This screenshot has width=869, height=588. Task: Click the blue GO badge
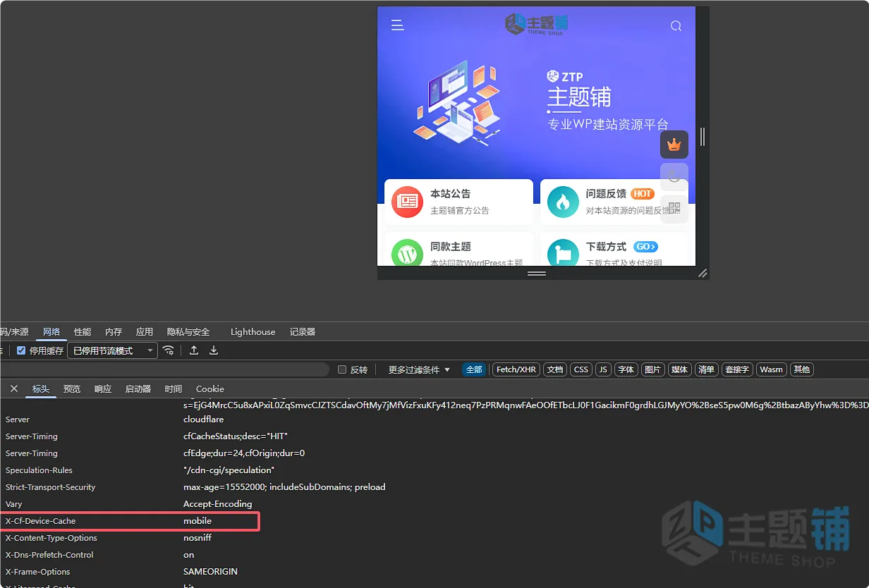pyautogui.click(x=646, y=247)
